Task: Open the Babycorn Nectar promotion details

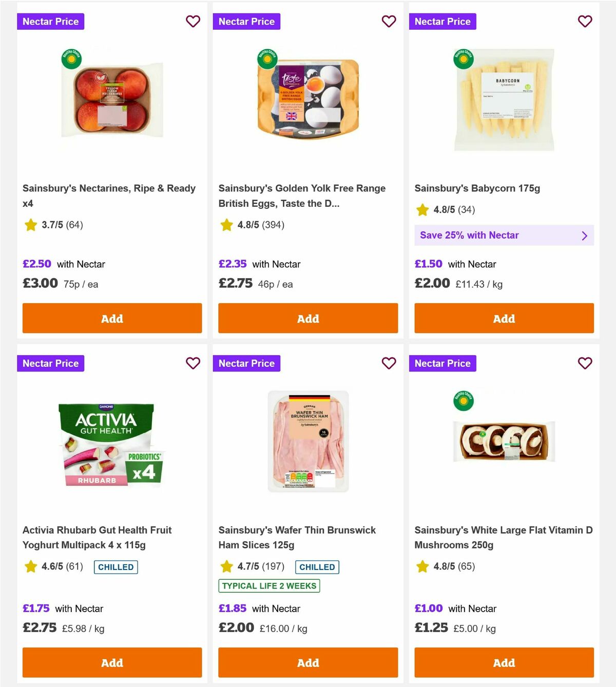Action: coord(504,235)
